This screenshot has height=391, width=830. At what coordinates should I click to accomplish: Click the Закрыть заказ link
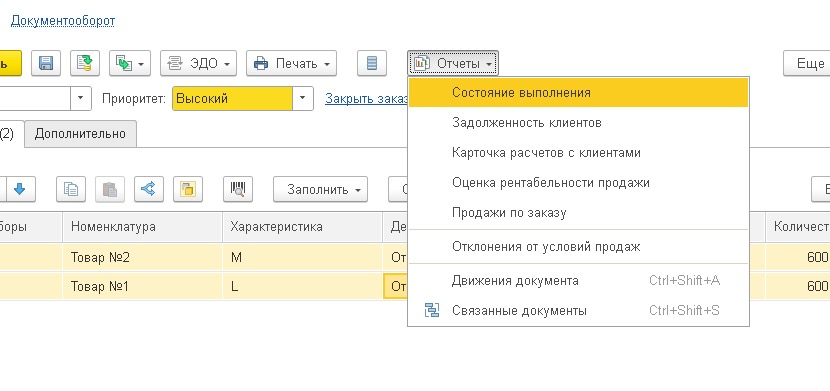[x=366, y=98]
